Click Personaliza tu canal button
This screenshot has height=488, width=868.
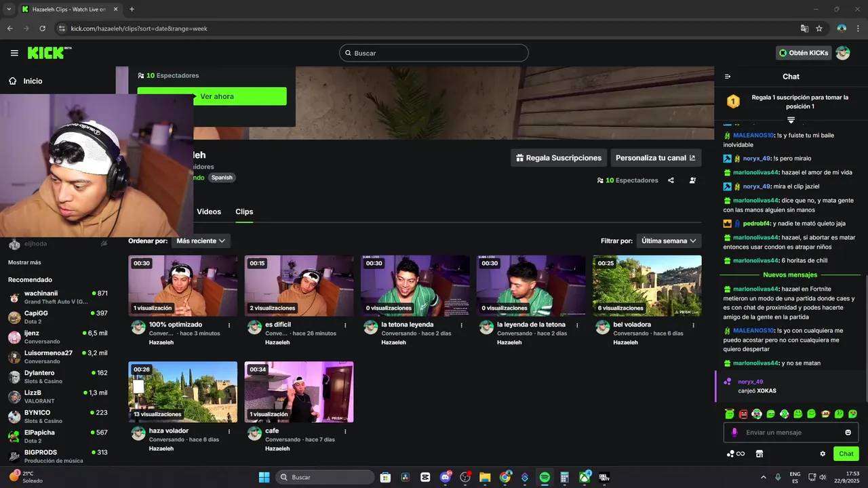[656, 158]
